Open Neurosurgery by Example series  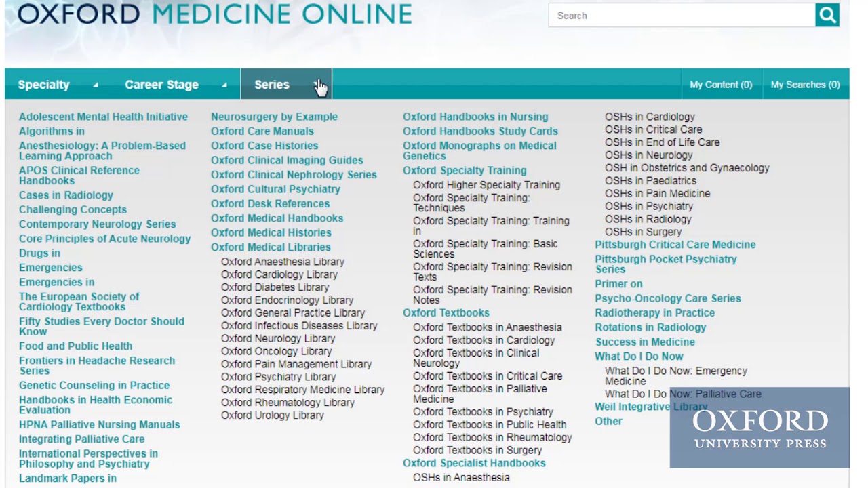[x=274, y=117]
